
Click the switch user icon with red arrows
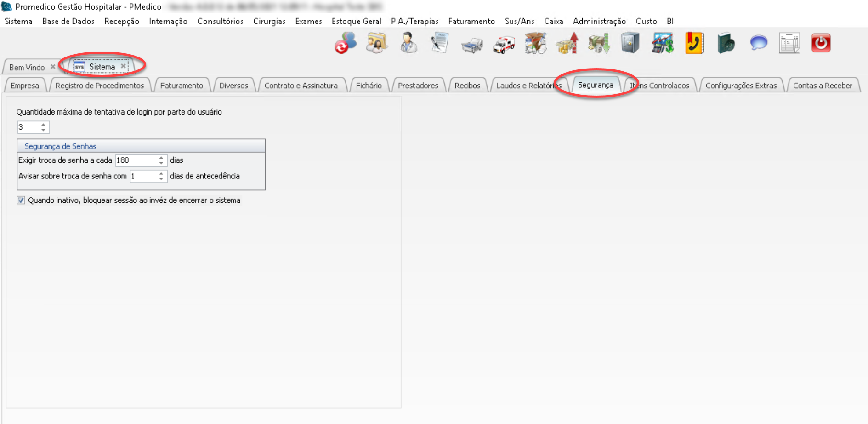pos(345,43)
